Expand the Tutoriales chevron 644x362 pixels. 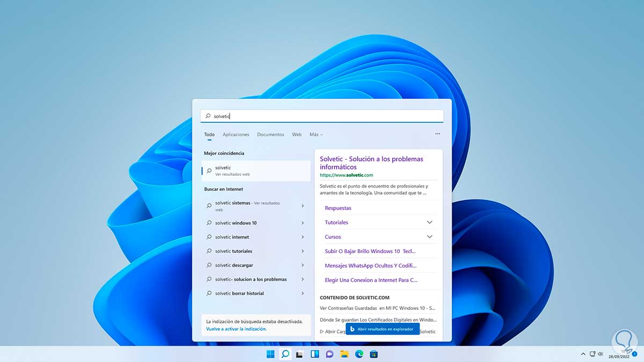click(x=429, y=222)
